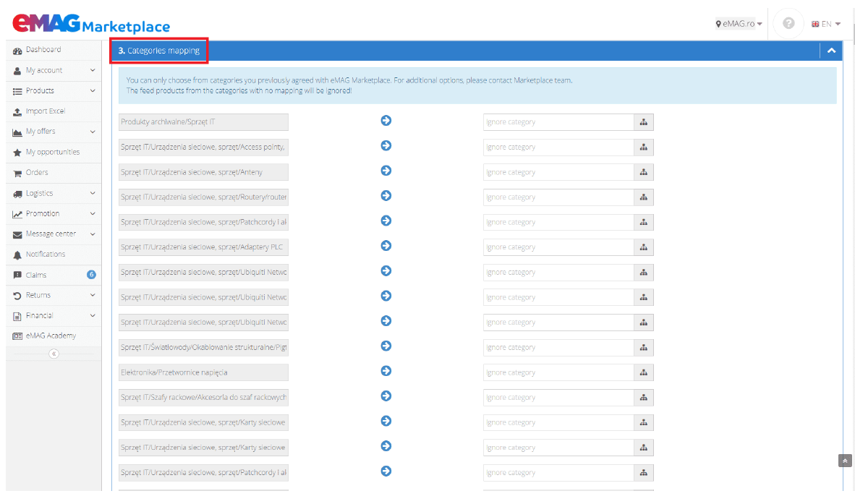
Task: Expand the Products sidebar chevron
Action: pyautogui.click(x=92, y=90)
